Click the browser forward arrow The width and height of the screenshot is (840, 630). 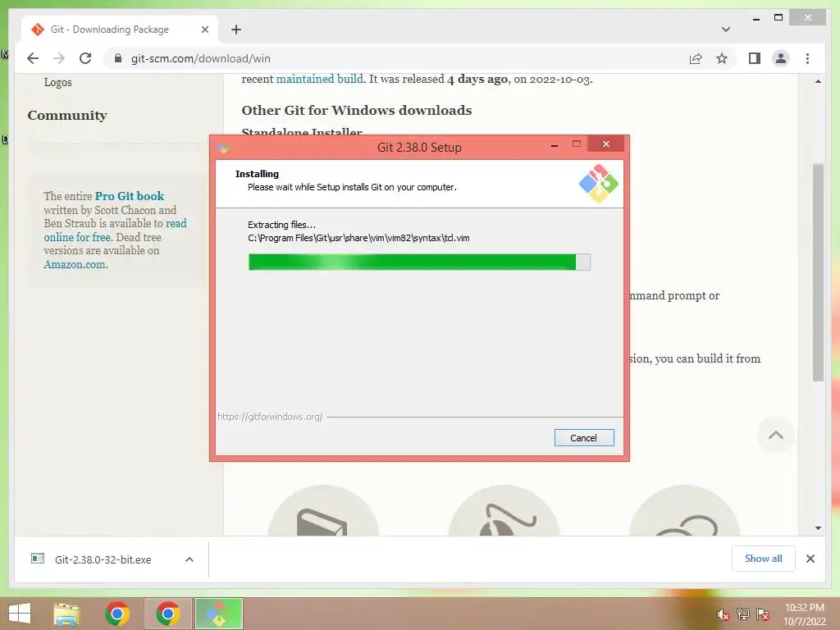(x=59, y=58)
